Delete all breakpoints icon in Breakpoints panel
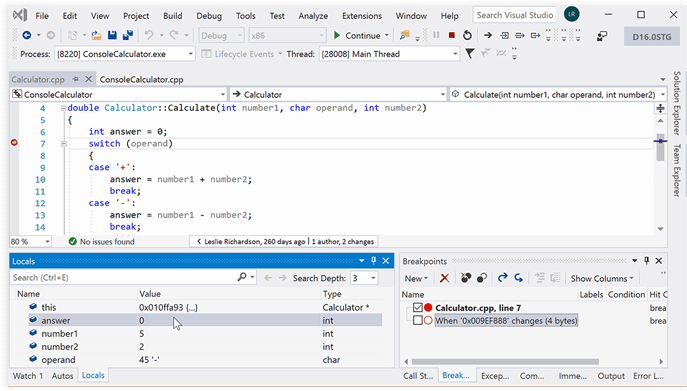This screenshot has height=391, width=687. (x=466, y=278)
